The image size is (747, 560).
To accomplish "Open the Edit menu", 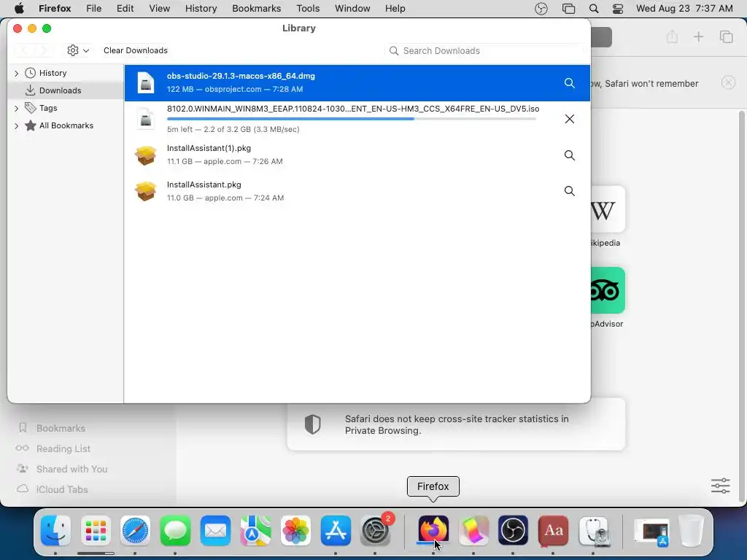I will tap(125, 9).
